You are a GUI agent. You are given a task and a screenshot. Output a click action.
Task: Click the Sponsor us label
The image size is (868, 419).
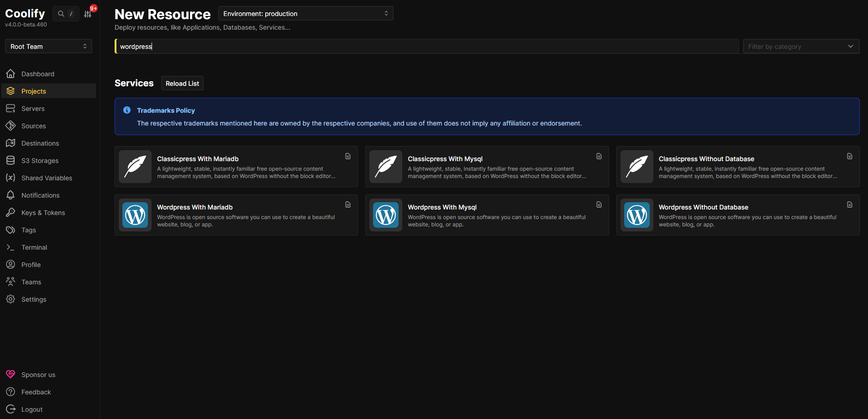pos(38,375)
